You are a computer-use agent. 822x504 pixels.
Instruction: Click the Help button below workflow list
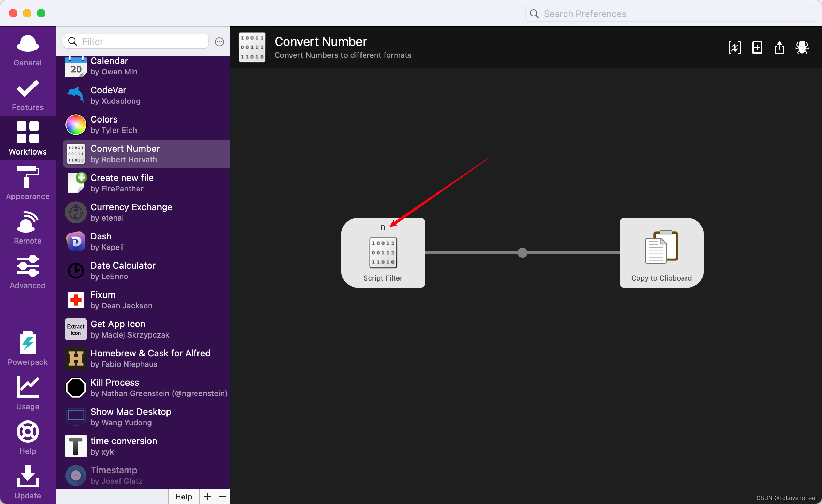click(x=184, y=496)
